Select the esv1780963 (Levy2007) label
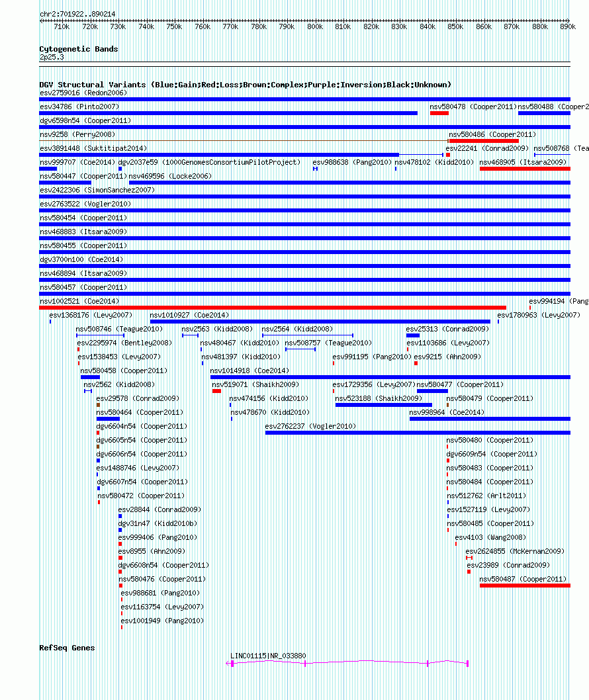This screenshot has width=589, height=700. coord(539,315)
